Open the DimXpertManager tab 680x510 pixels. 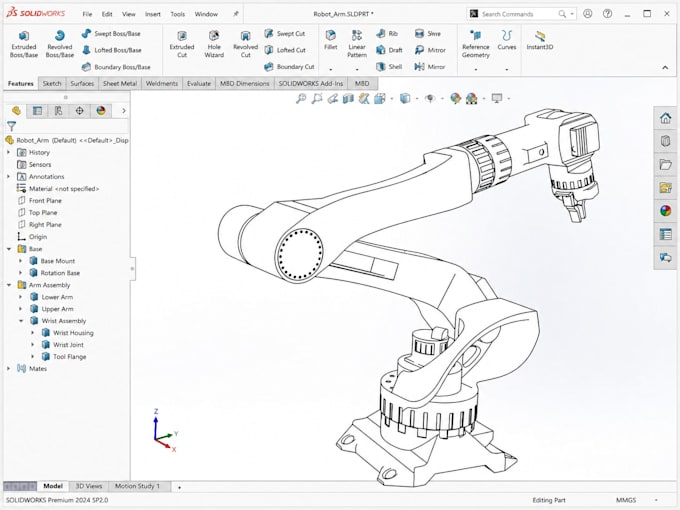(79, 111)
